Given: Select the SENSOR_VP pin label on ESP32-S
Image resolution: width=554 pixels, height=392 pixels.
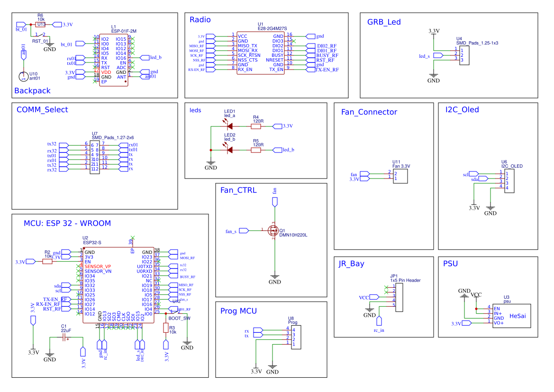Looking at the screenshot, I should tap(98, 267).
